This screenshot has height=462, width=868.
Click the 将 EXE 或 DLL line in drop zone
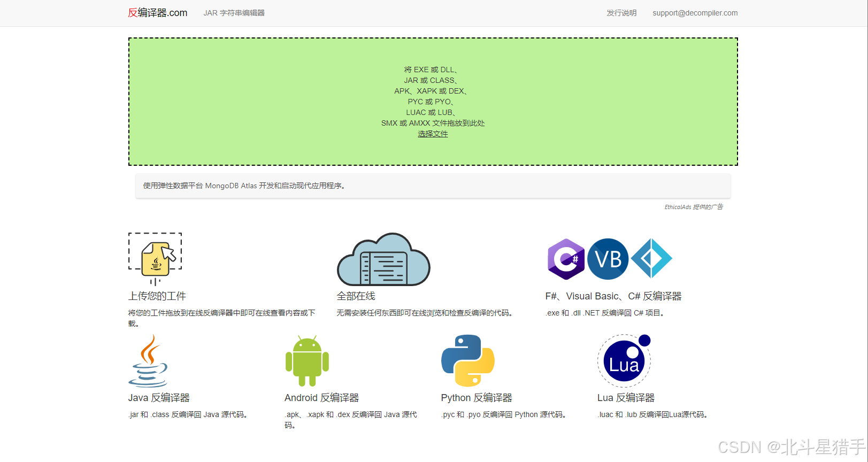(x=431, y=70)
